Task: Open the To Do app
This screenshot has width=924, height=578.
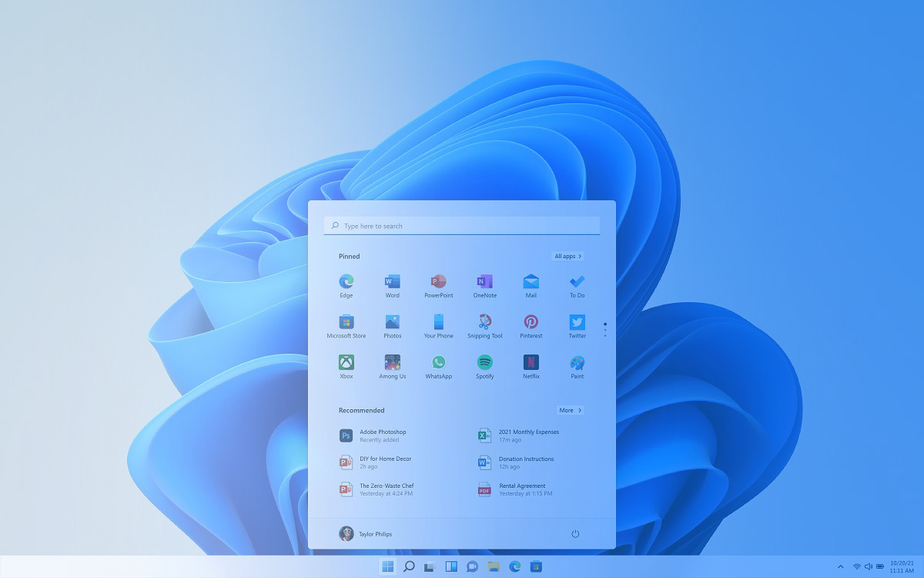Action: (577, 284)
